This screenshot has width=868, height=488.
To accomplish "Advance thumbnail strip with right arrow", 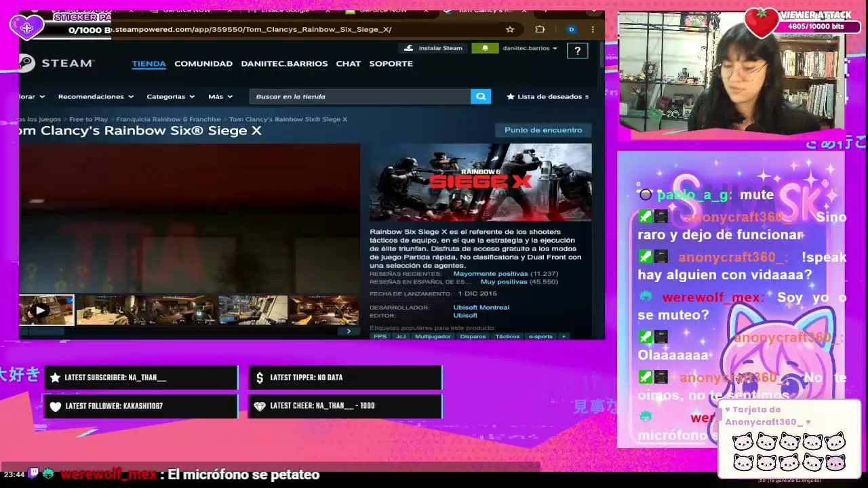I will (x=349, y=331).
